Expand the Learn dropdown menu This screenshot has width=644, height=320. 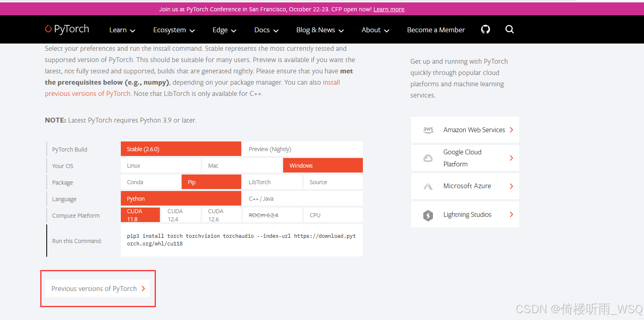(122, 30)
